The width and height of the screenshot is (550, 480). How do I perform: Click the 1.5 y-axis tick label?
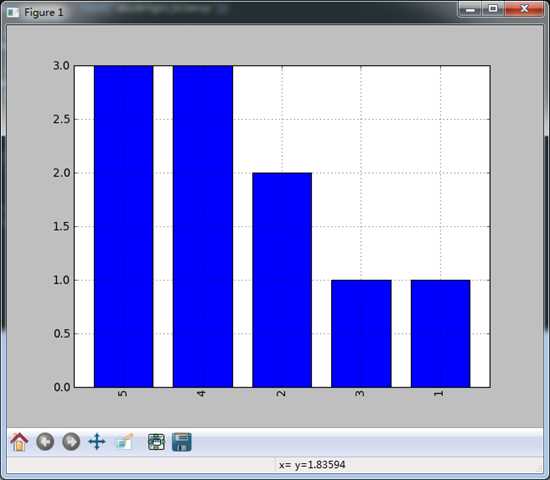[x=61, y=226]
